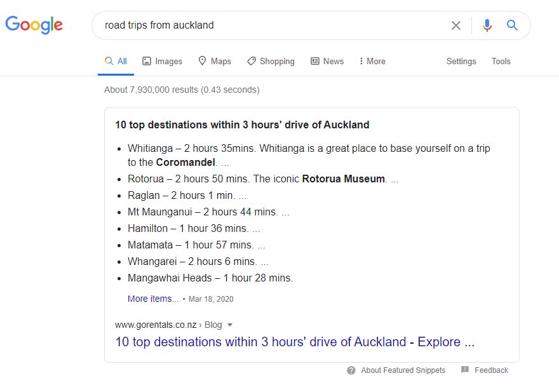Click the magnifying glass search icon
The image size is (559, 392).
pyautogui.click(x=512, y=25)
